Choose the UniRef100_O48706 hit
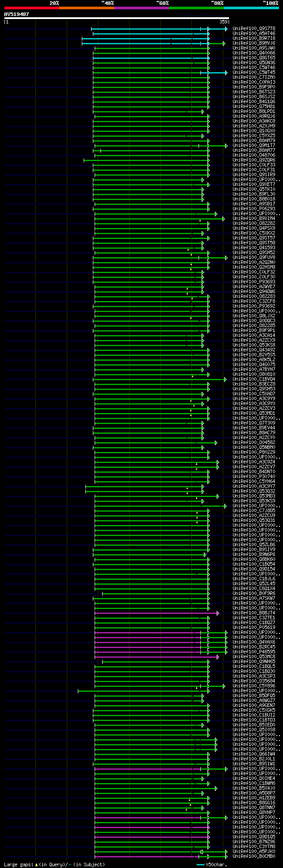 [254, 155]
